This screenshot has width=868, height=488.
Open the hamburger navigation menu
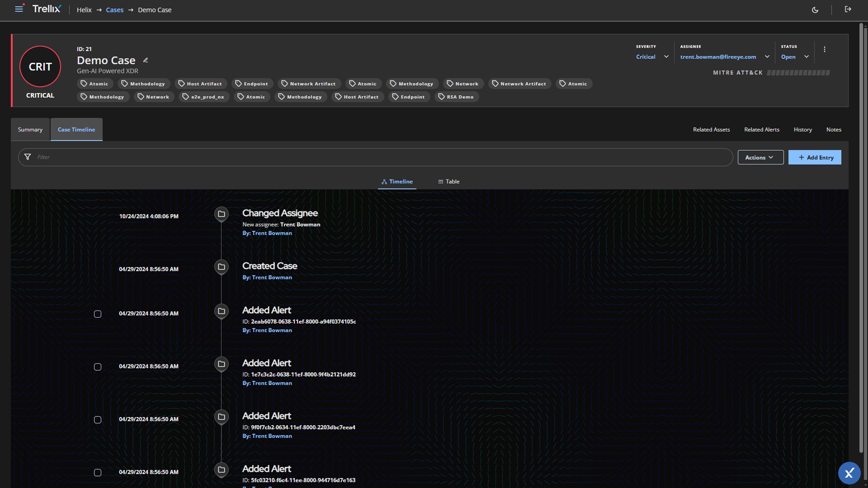[x=19, y=9]
